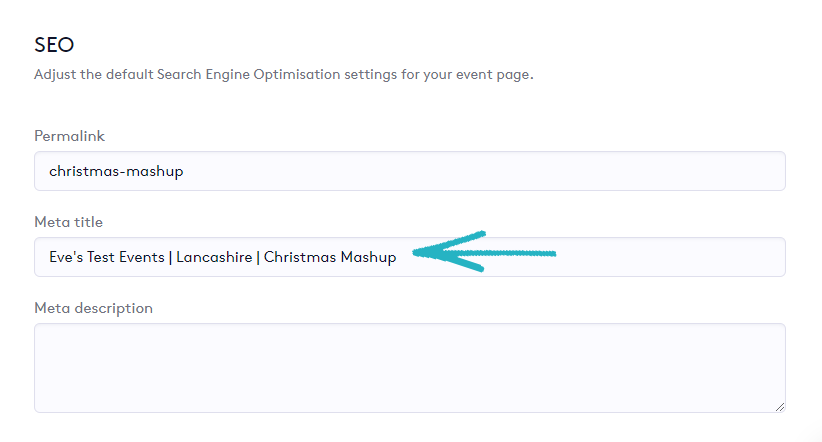Click the SEO settings description text
Image resolution: width=822 pixels, height=442 pixels.
click(283, 75)
